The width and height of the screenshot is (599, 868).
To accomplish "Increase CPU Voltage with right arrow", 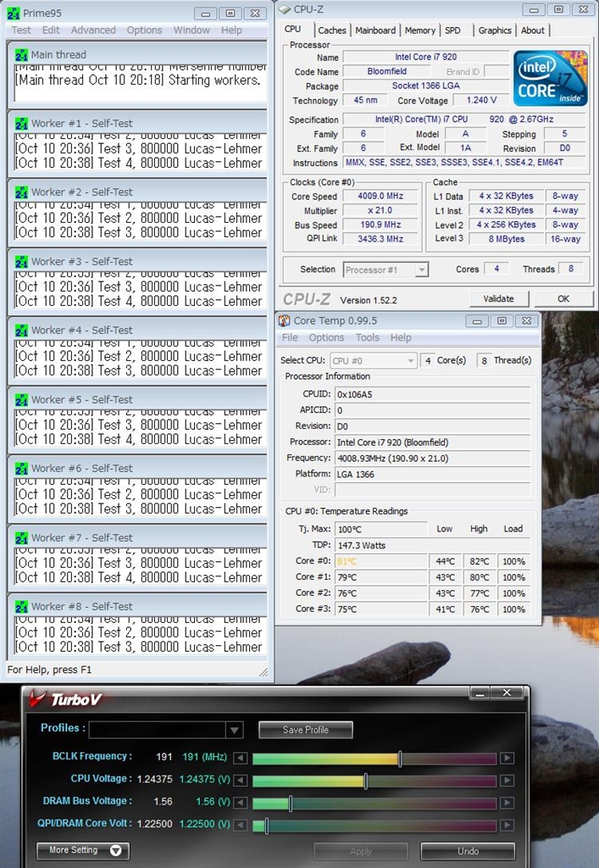I will (507, 781).
